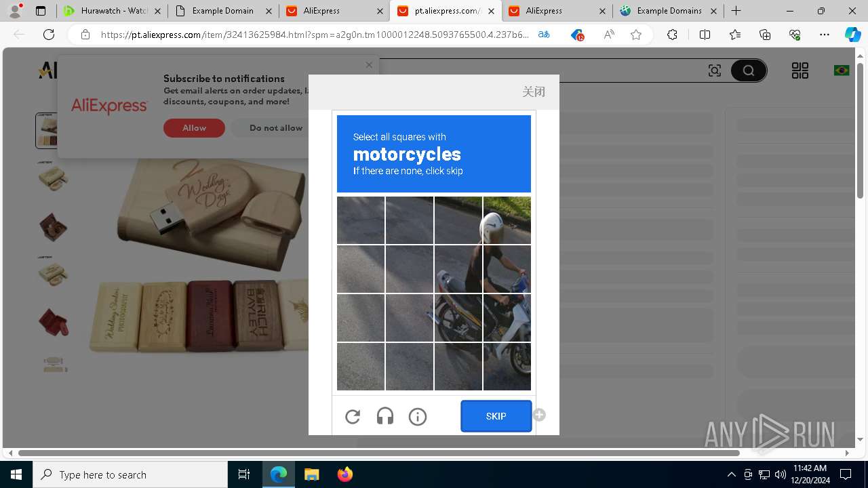This screenshot has height=488, width=868.
Task: Open File Explorer taskbar icon
Action: 311,474
